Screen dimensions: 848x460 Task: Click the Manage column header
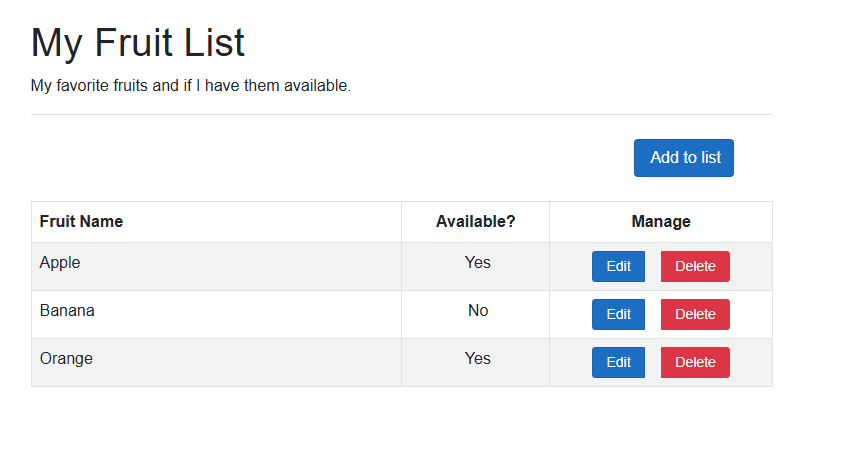tap(661, 221)
